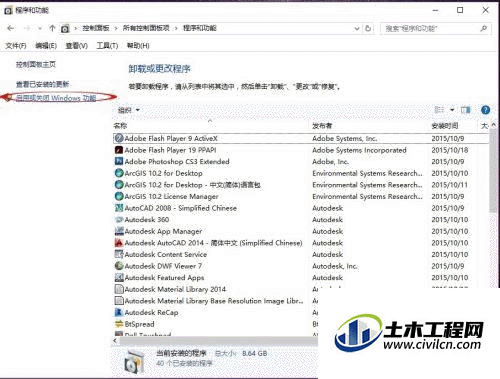Select Autodesk Content Service icon
Viewport: 500px width, 379px height.
(119, 254)
